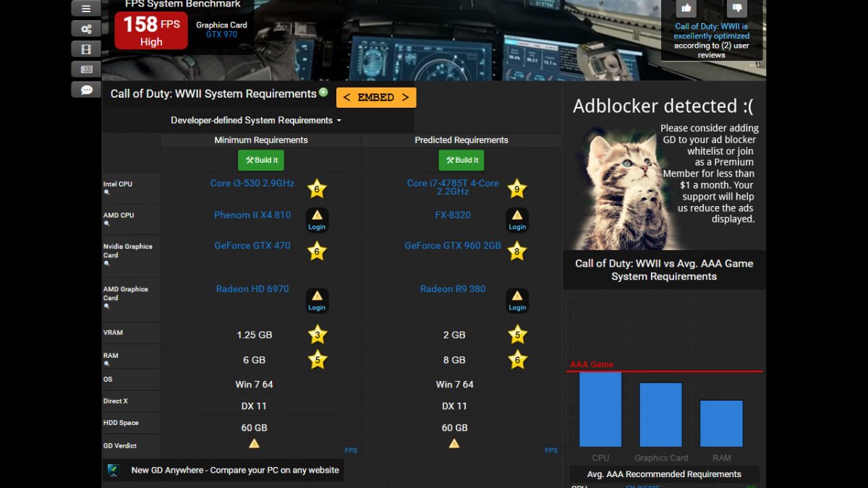Expand Developer-defined System Requirements dropdown

(255, 120)
